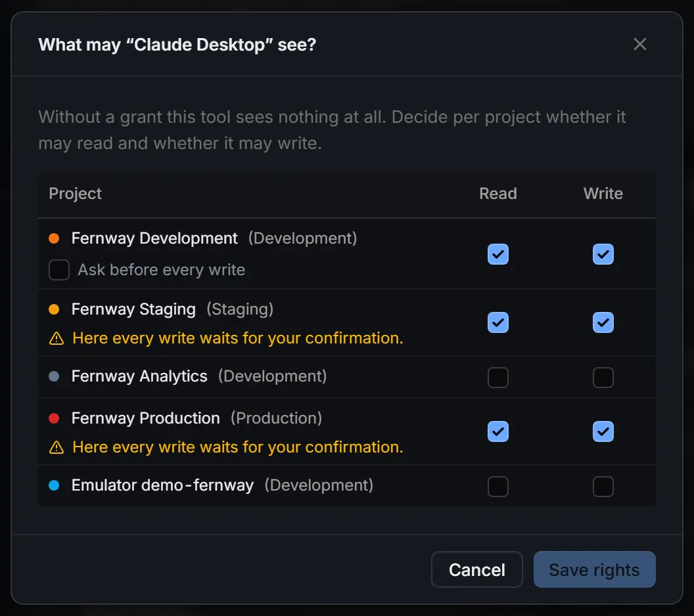Viewport: 694px width, 616px height.
Task: Uncheck Write for Fernway Development
Action: [603, 254]
